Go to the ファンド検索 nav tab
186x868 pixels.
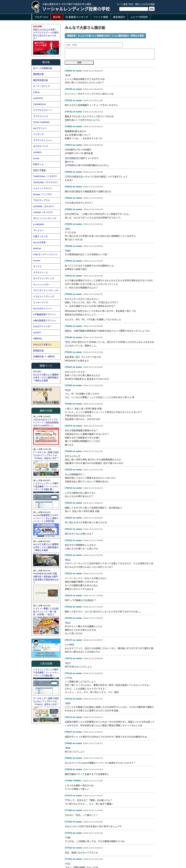[x=101, y=17]
